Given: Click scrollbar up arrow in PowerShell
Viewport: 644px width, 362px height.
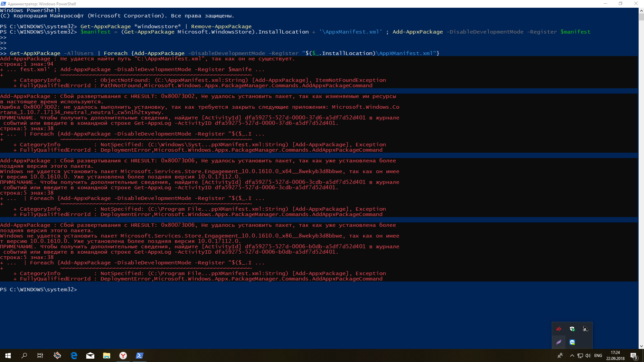Looking at the screenshot, I should point(641,11).
